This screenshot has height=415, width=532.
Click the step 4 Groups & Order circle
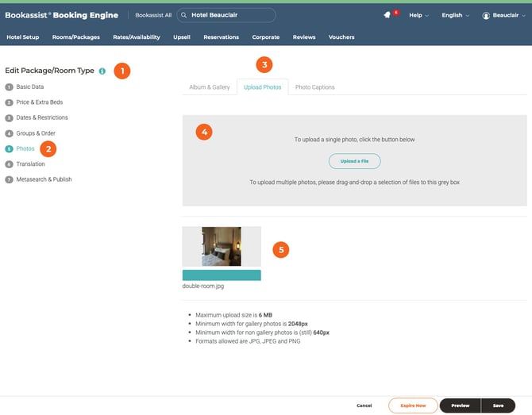9,133
